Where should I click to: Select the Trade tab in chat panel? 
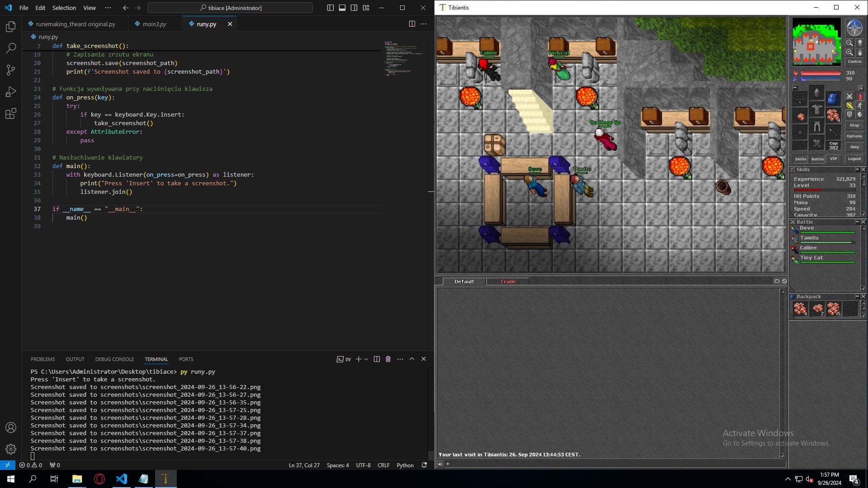(508, 281)
